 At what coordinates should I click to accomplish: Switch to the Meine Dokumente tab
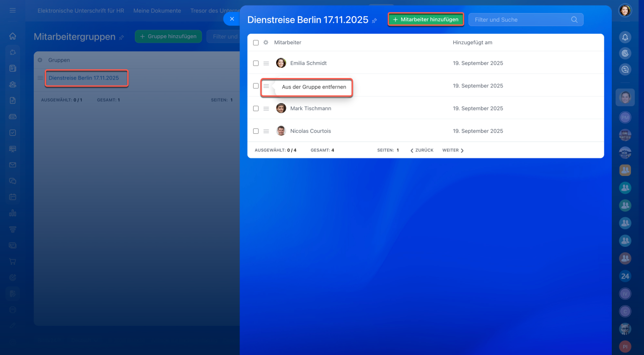(x=157, y=11)
